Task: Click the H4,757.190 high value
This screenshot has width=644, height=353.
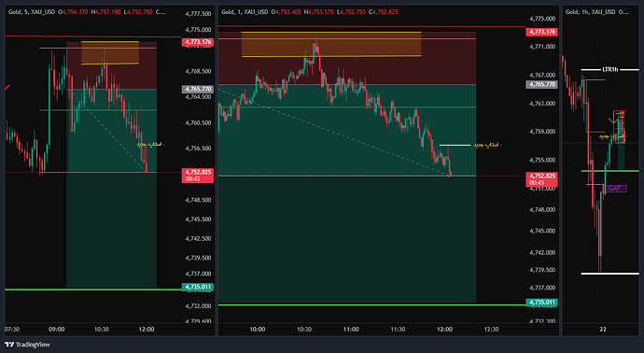Action: click(106, 12)
